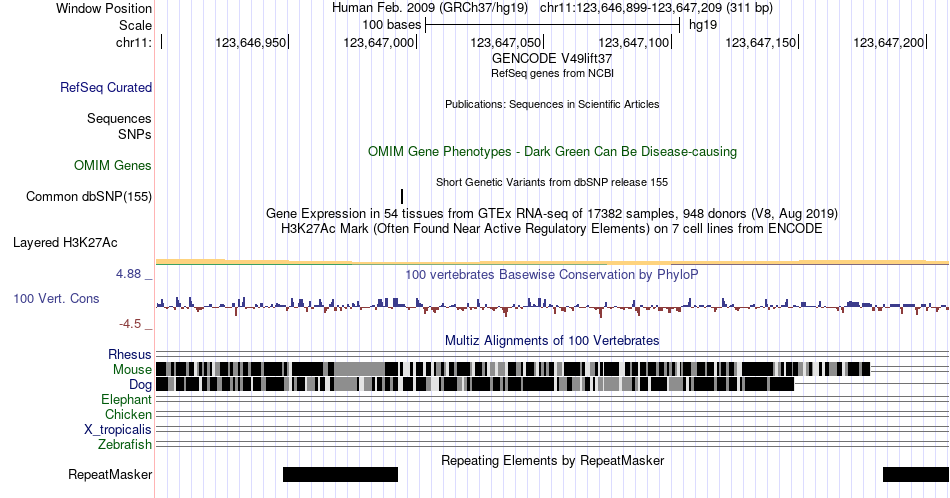Click the Multiz Alignments of 100 Vertebrates title
The image size is (950, 498).
tap(552, 340)
